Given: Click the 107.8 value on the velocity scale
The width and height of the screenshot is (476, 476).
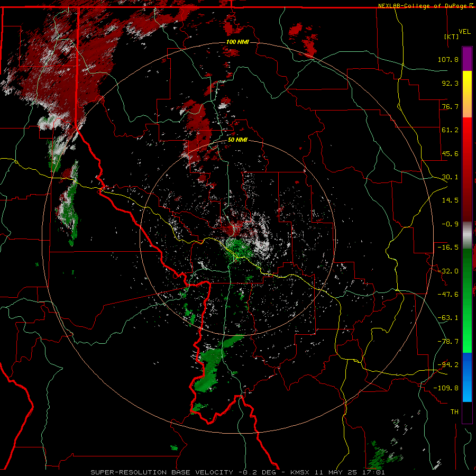Looking at the screenshot, I should click(x=448, y=59).
